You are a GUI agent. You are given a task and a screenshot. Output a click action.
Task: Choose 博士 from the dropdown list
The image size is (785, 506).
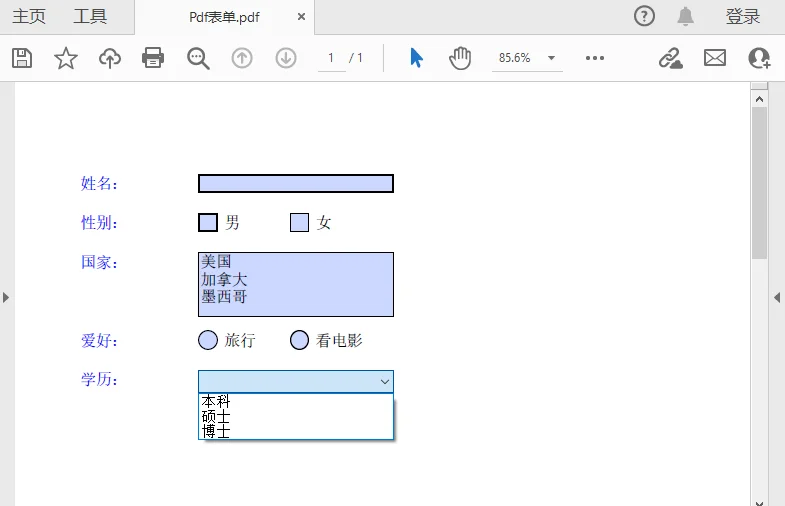(x=296, y=431)
